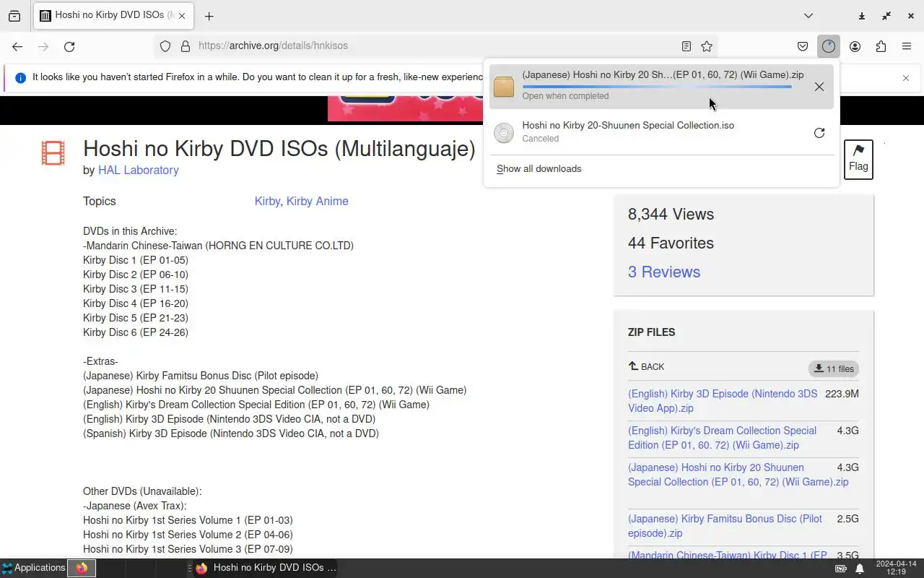
Task: Click Show all downloads
Action: 539,168
